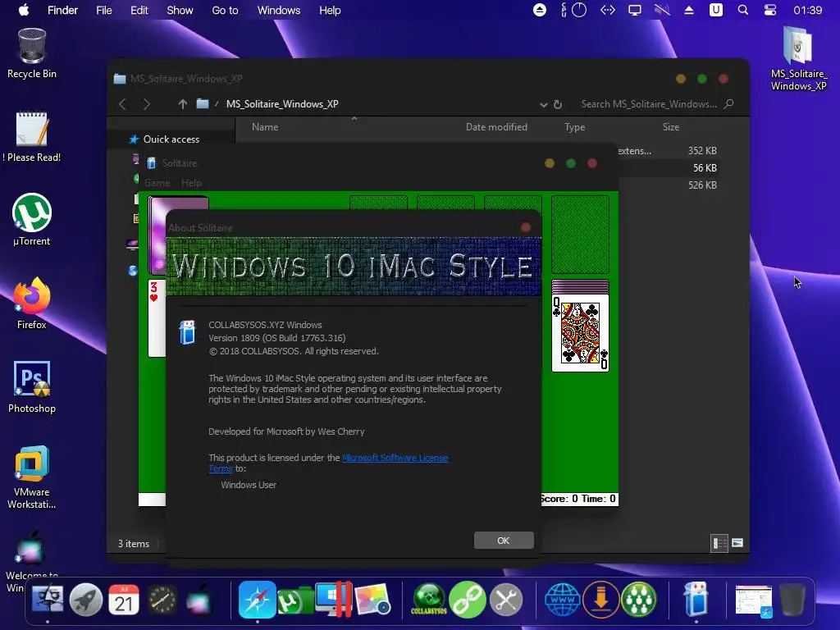Open Spotlight search in menu bar

click(743, 10)
